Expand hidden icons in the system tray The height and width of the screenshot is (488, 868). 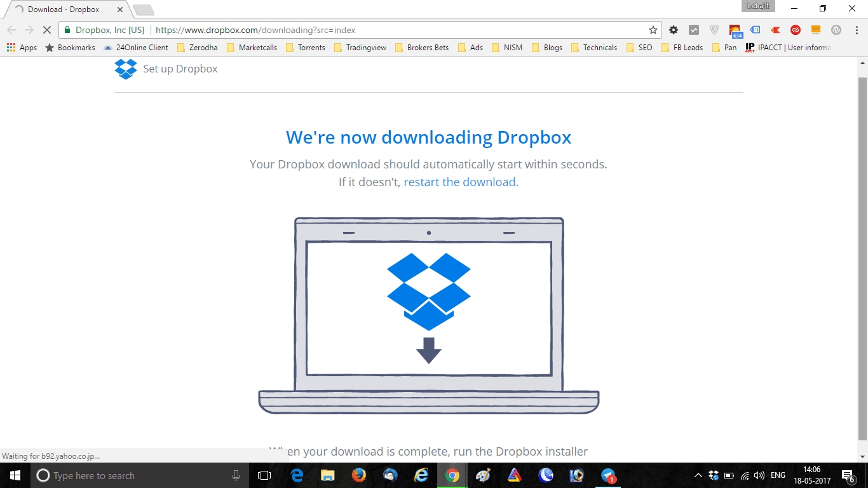pyautogui.click(x=697, y=475)
